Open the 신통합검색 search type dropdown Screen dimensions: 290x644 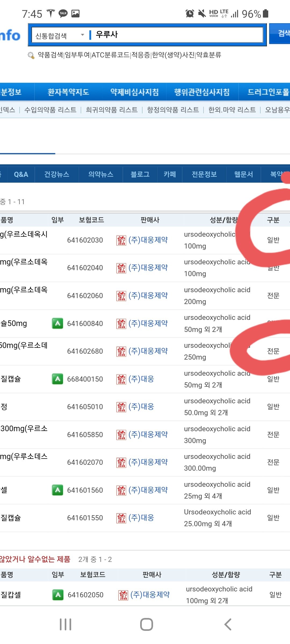[x=60, y=35]
